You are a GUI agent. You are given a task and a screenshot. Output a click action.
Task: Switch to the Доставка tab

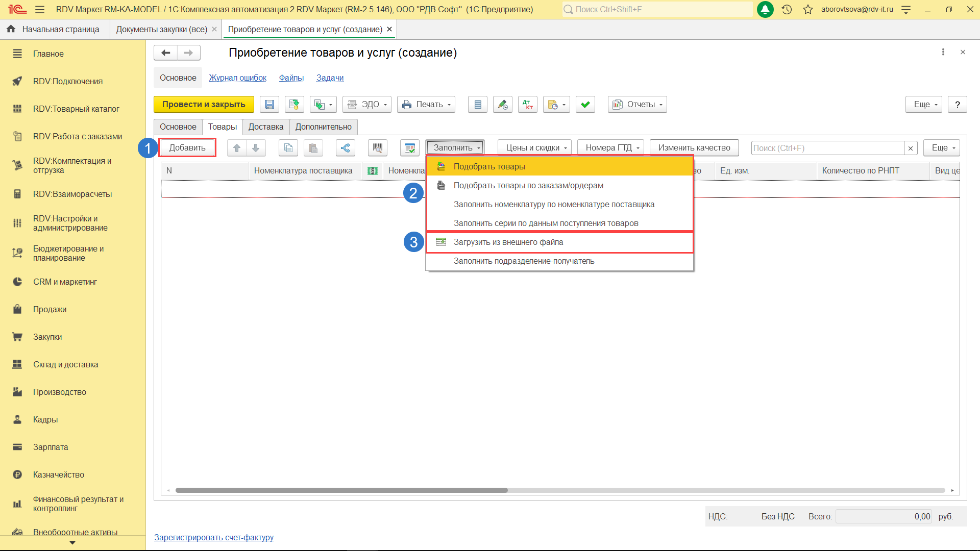[x=265, y=127]
